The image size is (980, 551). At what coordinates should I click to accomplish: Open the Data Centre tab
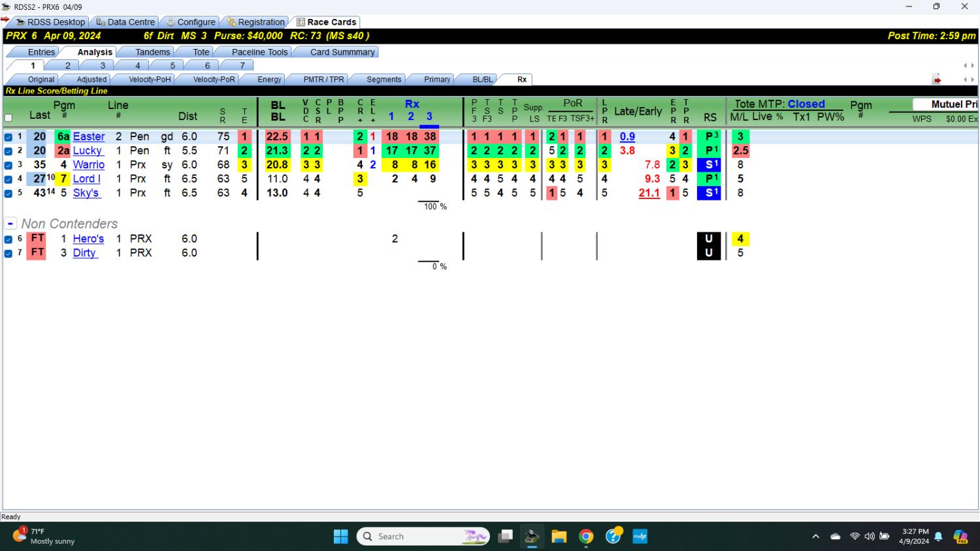coord(125,22)
